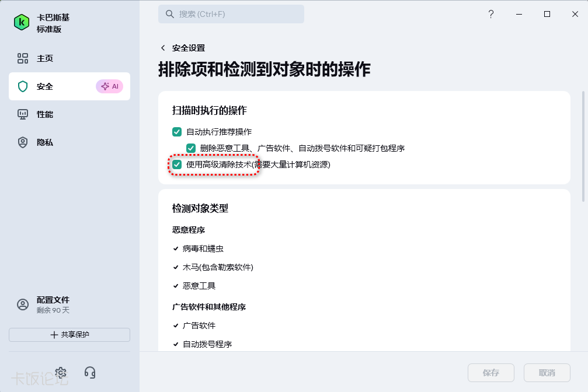Click the 隐私 privacy shield icon
The width and height of the screenshot is (588, 392).
[23, 142]
